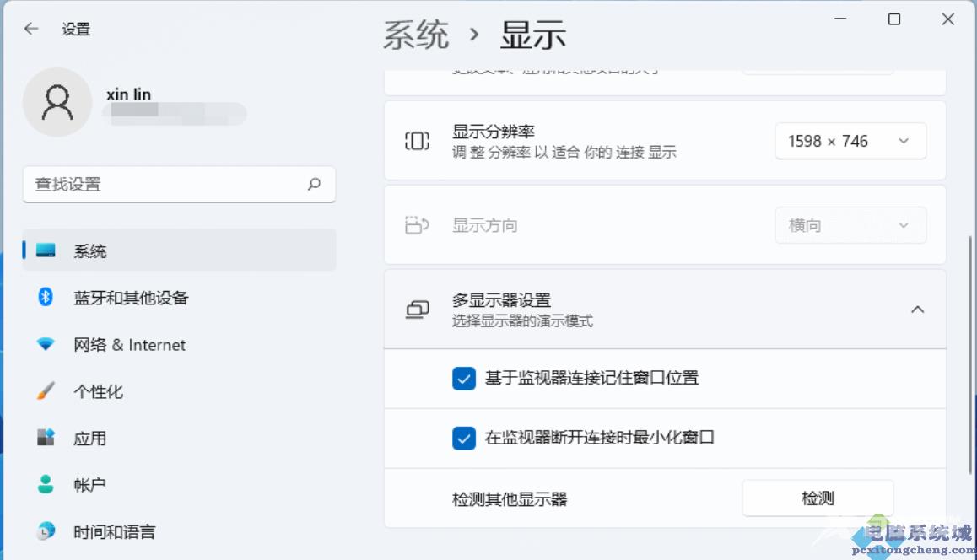Click the 应用 apps icon
Viewport: 977px width, 560px height.
(x=46, y=438)
